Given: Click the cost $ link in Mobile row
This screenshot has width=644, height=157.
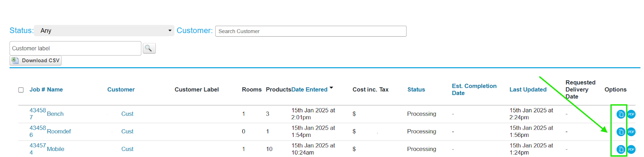Looking at the screenshot, I should [x=354, y=149].
